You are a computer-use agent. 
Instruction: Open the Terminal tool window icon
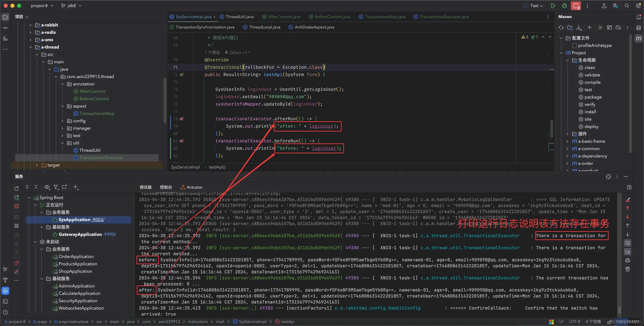tap(5, 302)
